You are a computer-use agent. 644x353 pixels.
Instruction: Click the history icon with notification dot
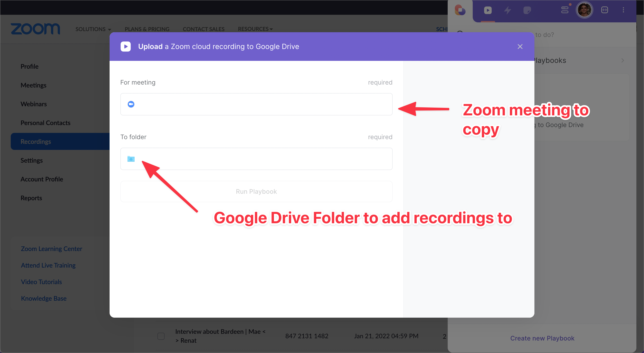pos(565,10)
